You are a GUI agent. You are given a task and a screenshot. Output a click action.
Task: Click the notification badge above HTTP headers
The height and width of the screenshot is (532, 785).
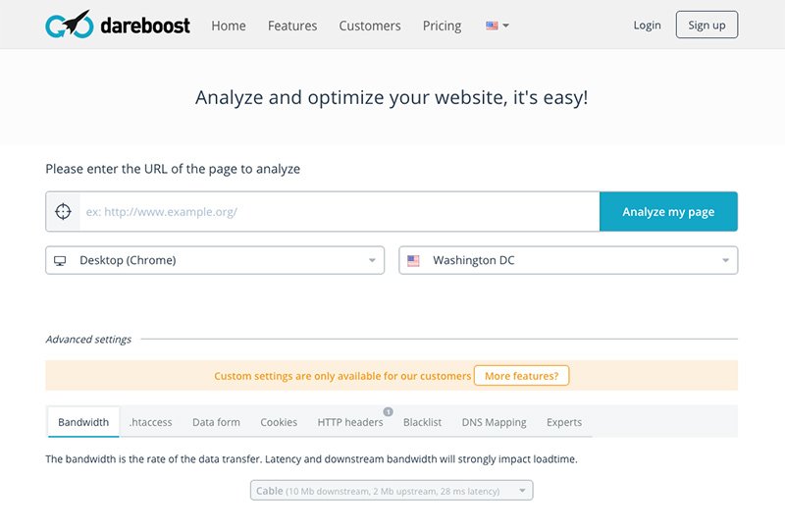(x=388, y=411)
